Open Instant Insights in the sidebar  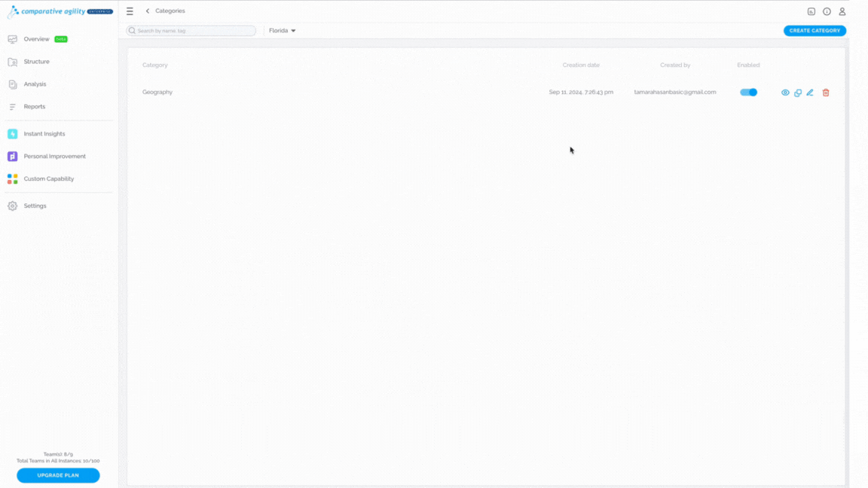[x=44, y=134]
